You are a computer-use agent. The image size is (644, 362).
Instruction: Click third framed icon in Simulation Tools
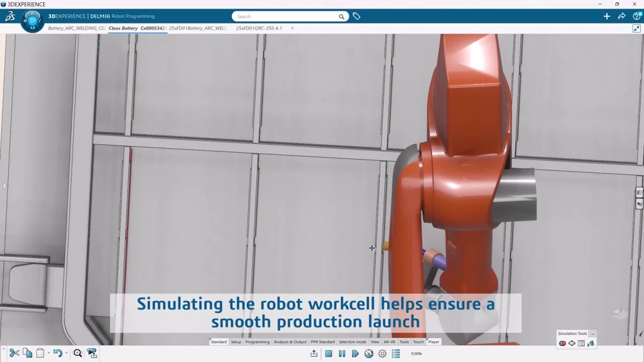coord(581,343)
